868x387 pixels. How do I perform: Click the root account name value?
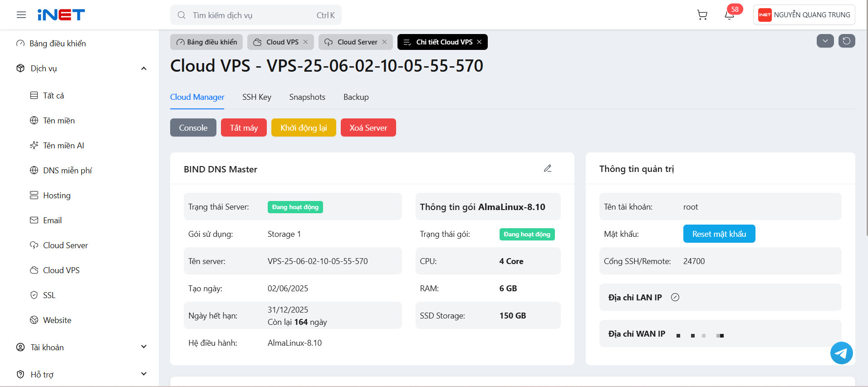pyautogui.click(x=691, y=207)
